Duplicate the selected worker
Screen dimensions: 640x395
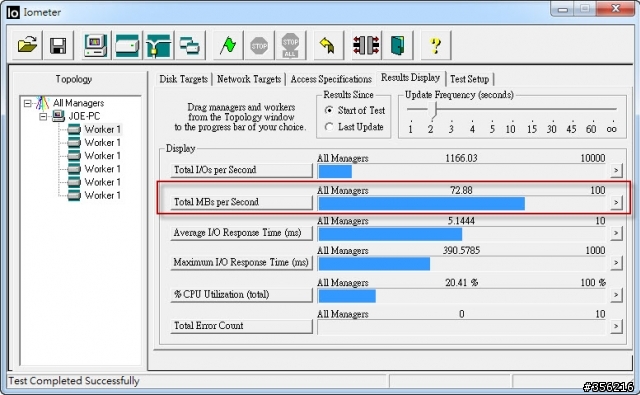189,45
